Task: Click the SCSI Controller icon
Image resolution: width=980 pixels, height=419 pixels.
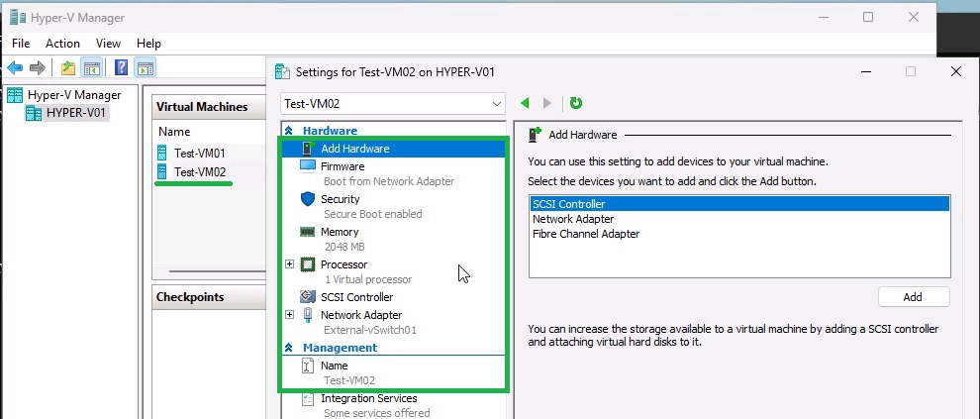Action: coord(308,297)
